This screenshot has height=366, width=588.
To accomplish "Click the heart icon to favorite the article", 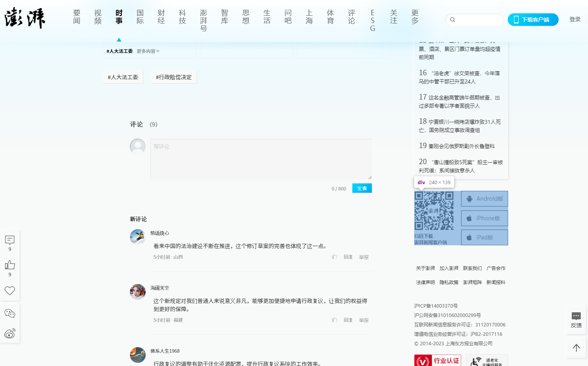I will (x=10, y=290).
